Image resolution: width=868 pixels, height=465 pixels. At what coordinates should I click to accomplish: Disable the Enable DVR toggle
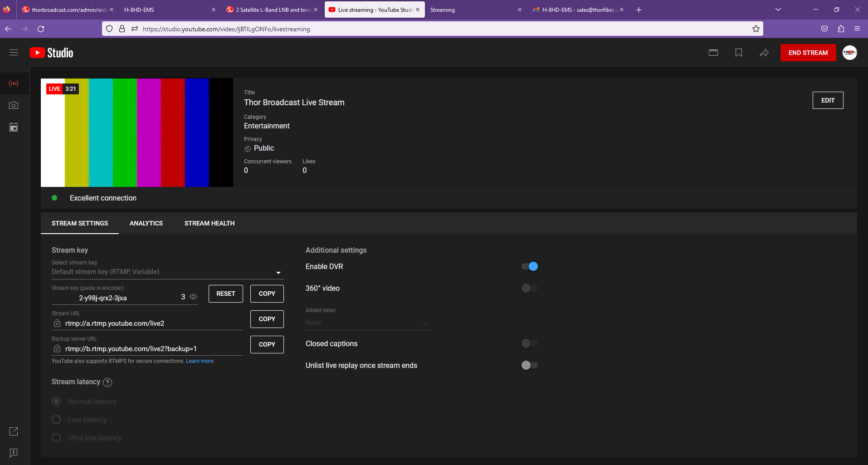(529, 266)
